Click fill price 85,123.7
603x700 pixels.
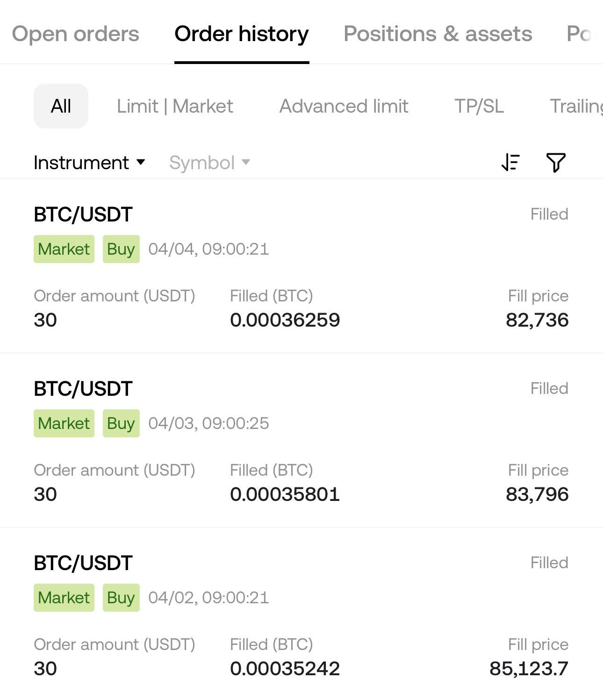click(529, 668)
